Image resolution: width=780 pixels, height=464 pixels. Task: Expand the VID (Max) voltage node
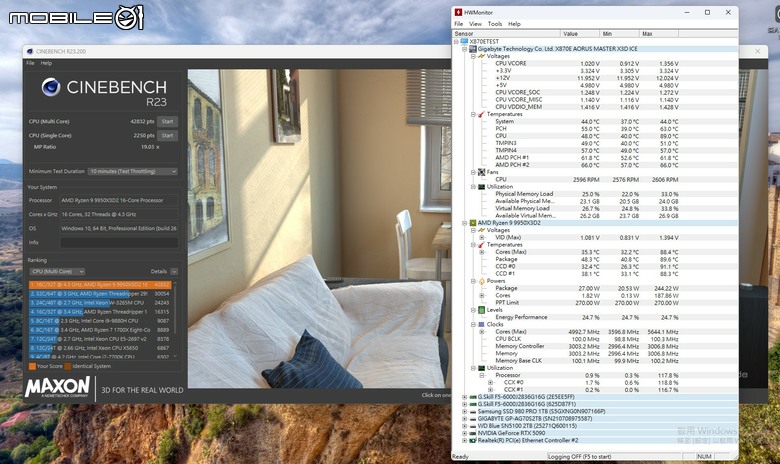click(x=482, y=238)
